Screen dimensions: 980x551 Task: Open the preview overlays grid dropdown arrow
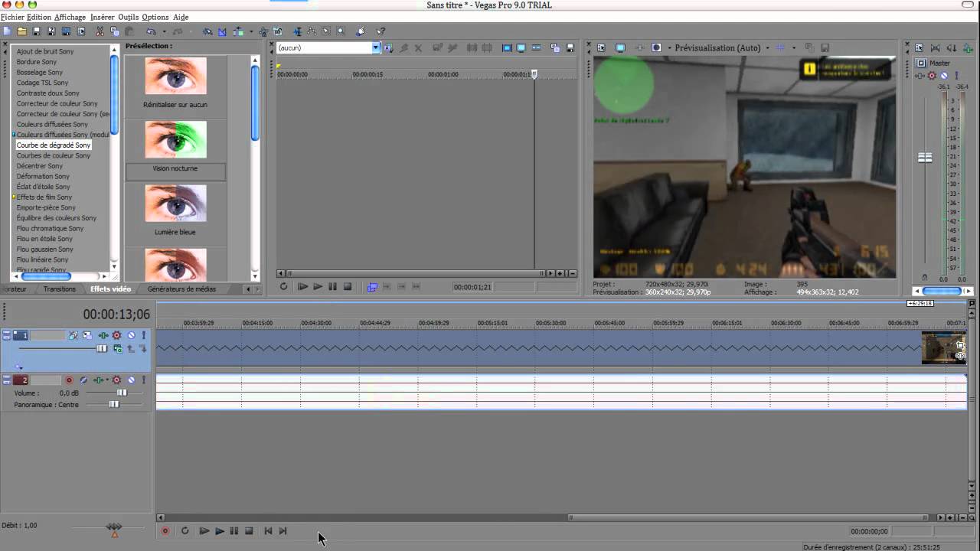pos(794,47)
